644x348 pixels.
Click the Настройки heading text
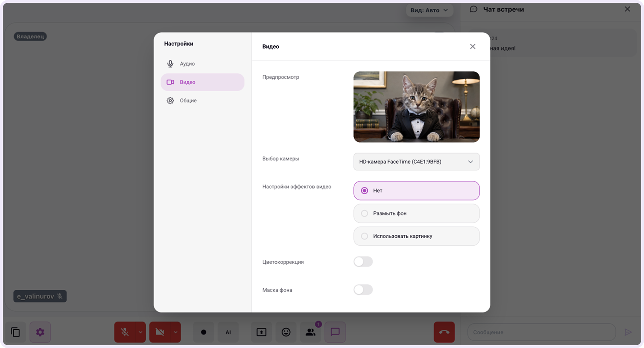(179, 44)
